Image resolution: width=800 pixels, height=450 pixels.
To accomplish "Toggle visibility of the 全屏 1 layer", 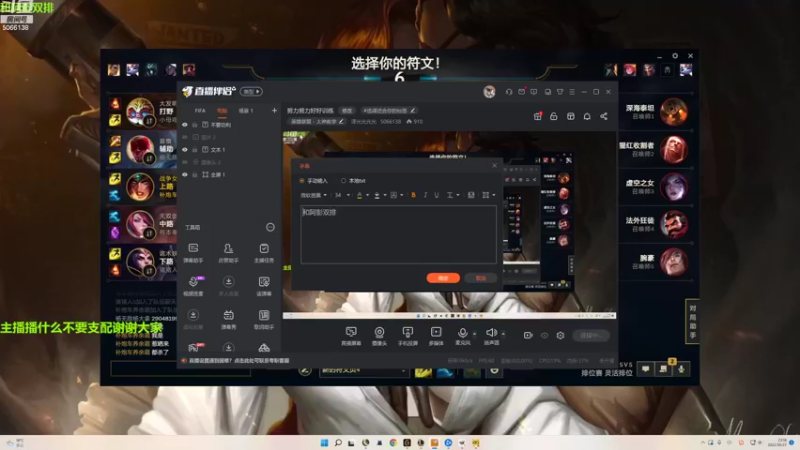I will [x=185, y=174].
